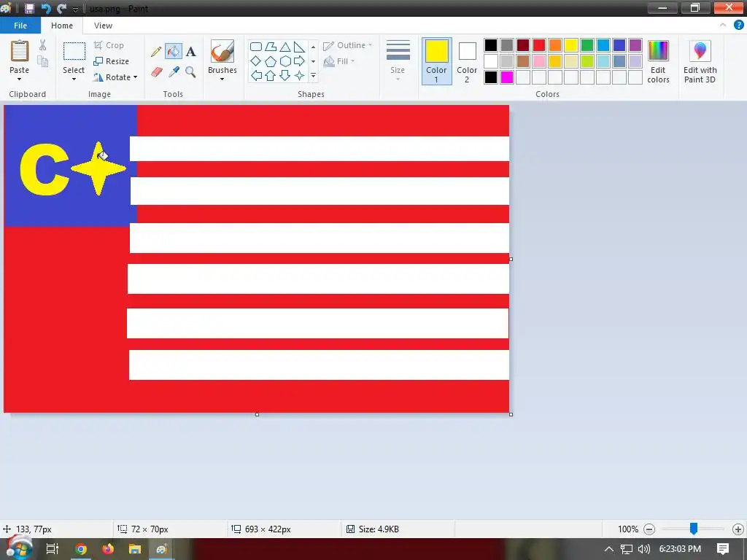This screenshot has height=560, width=747.
Task: Click Edit with Paint 3D
Action: coord(700,62)
